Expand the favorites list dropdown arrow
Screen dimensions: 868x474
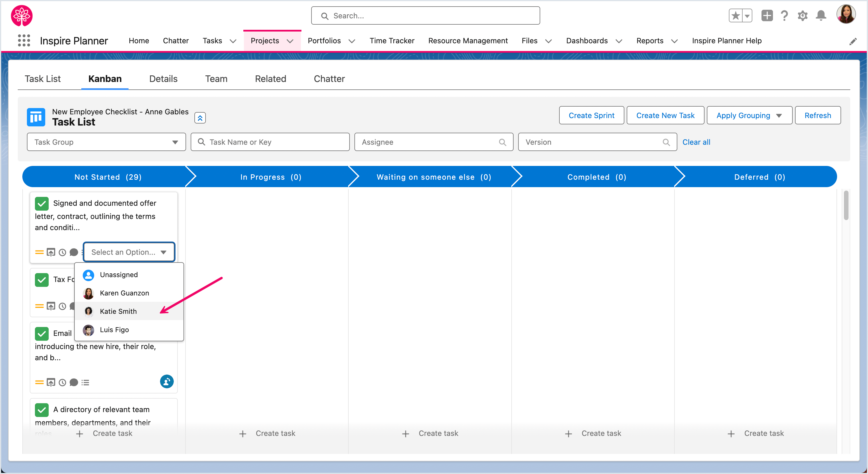click(747, 15)
